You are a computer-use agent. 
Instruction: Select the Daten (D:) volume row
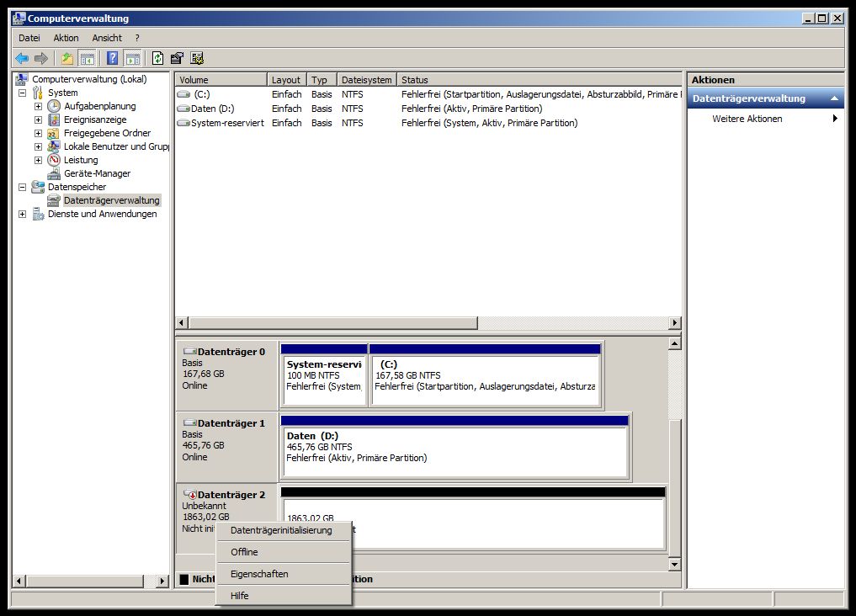428,109
